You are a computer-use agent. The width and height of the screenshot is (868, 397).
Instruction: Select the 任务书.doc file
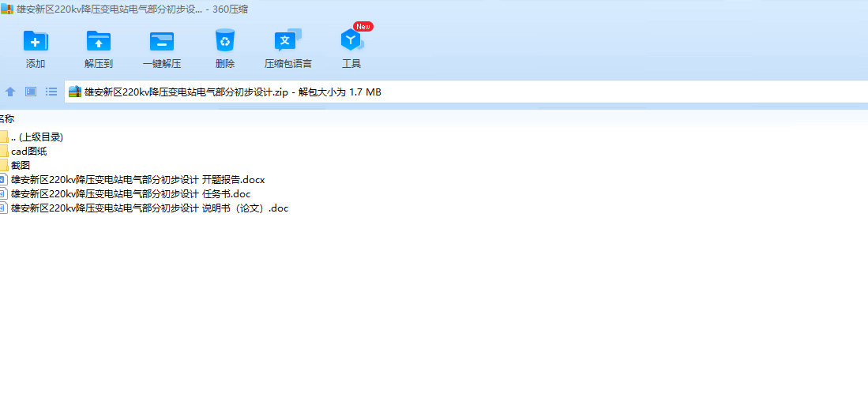pyautogui.click(x=126, y=194)
